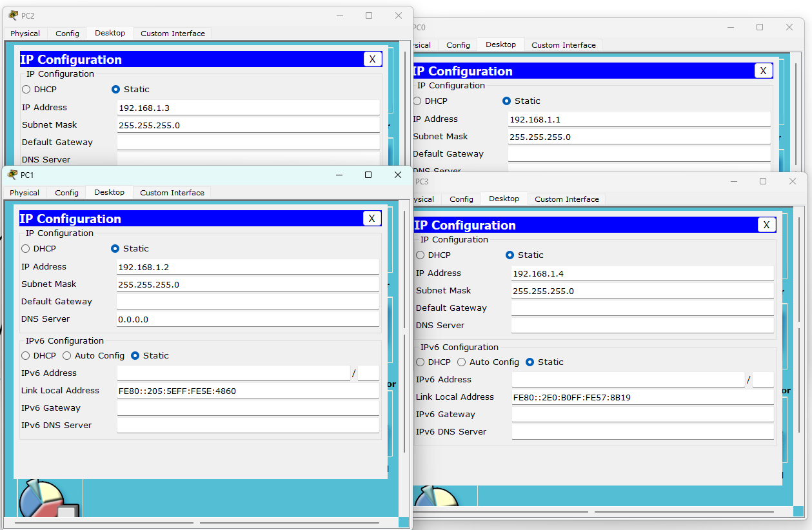Viewport: 812px width, 530px height.
Task: Select DHCP radio button in PC2 window
Action: pos(26,90)
